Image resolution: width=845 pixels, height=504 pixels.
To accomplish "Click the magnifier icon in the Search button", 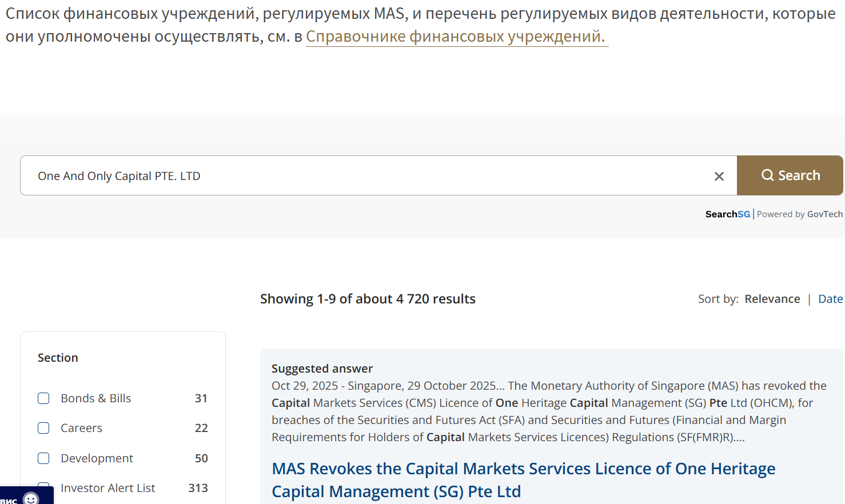I will pos(768,175).
